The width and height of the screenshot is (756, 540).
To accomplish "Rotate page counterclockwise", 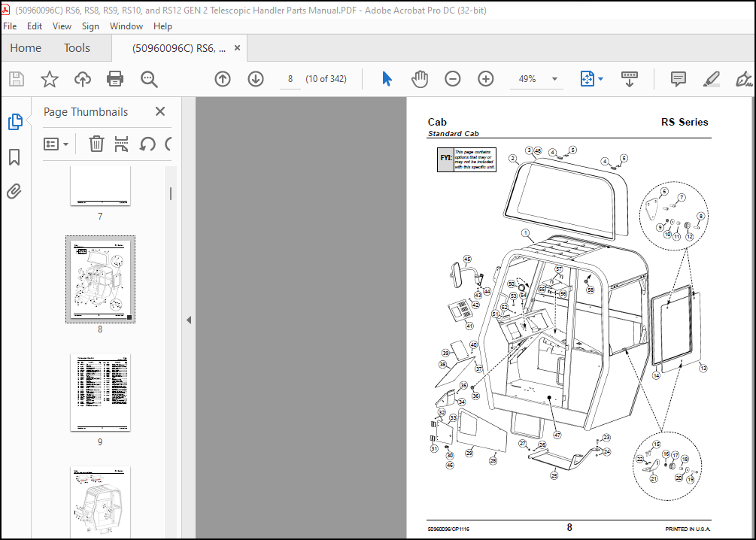I will click(x=147, y=144).
